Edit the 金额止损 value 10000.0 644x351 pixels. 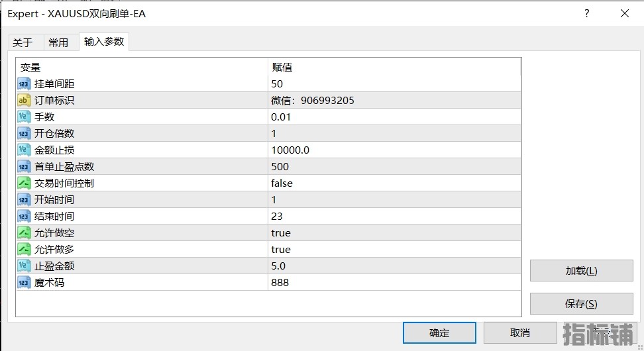tap(394, 150)
